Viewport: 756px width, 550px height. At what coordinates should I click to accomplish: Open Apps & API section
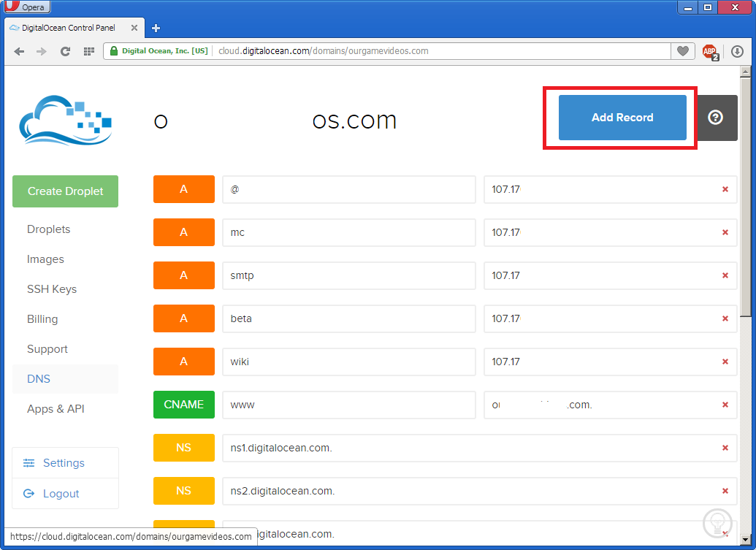point(56,409)
